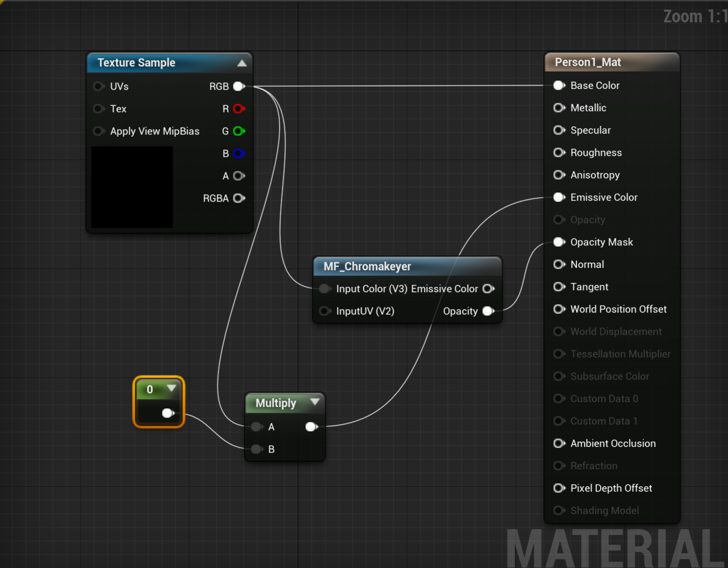This screenshot has width=728, height=568.
Task: Click the World Position Offset input pin
Action: coord(559,309)
